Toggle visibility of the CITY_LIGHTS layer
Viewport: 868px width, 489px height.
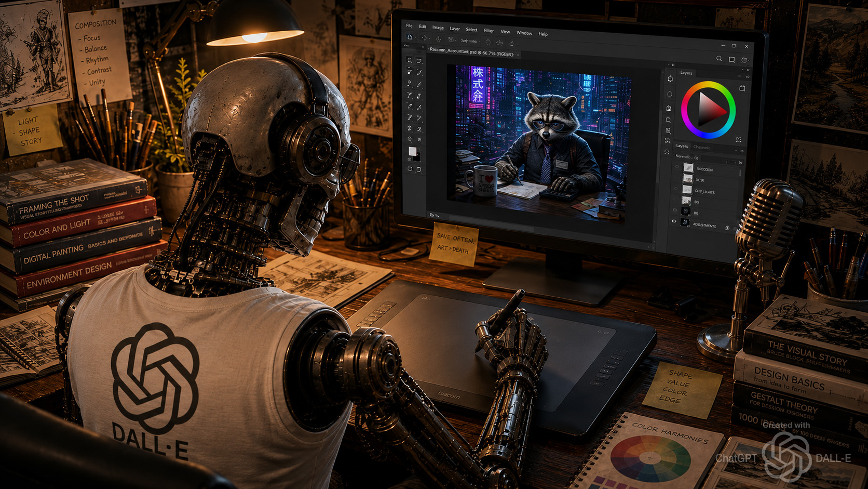tap(676, 189)
